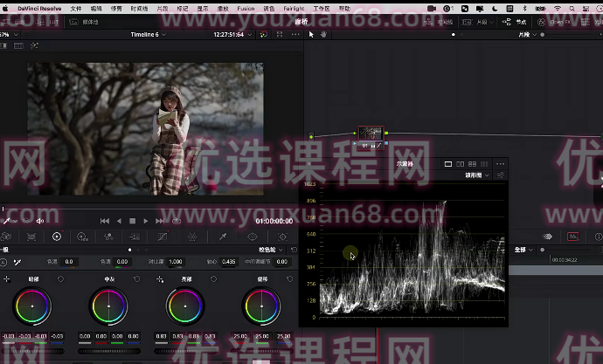603x364 pixels.
Task: Open the Camera Raw palette
Action: (6, 237)
